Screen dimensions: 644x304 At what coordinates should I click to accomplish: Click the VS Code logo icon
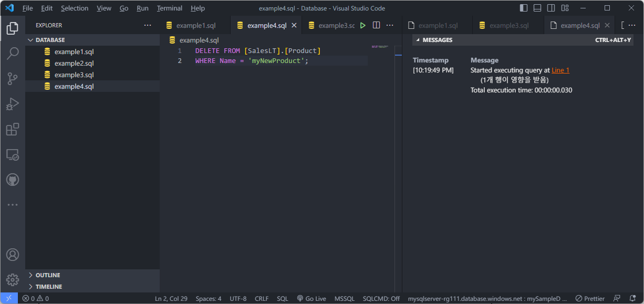[9, 8]
